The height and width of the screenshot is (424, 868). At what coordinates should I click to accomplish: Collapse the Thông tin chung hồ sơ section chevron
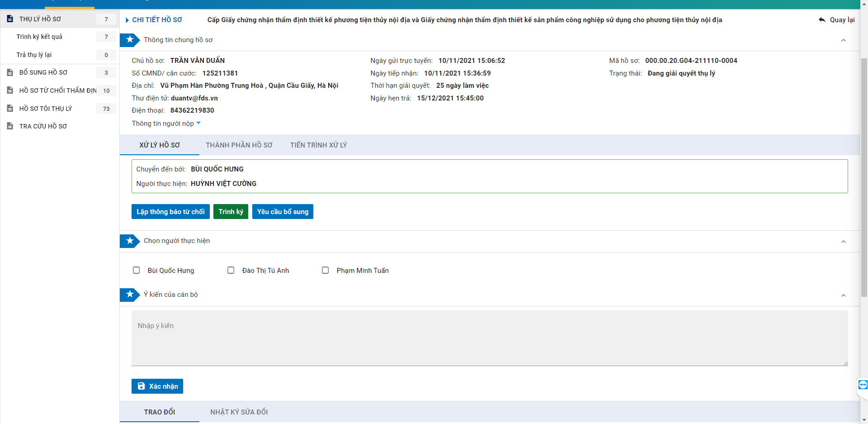843,40
